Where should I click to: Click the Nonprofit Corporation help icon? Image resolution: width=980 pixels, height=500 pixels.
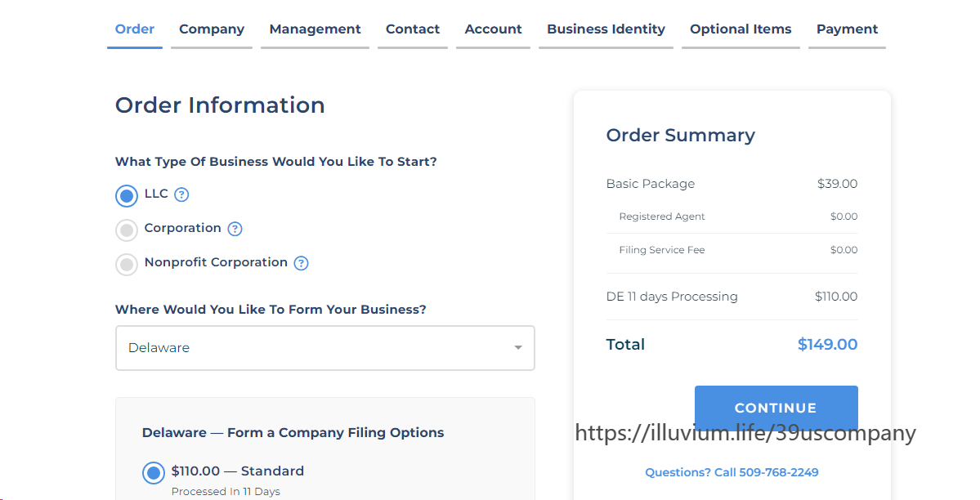301,263
